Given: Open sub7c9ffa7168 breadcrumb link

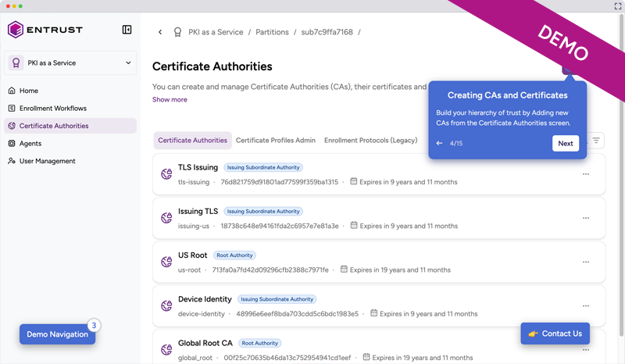Looking at the screenshot, I should pos(327,32).
